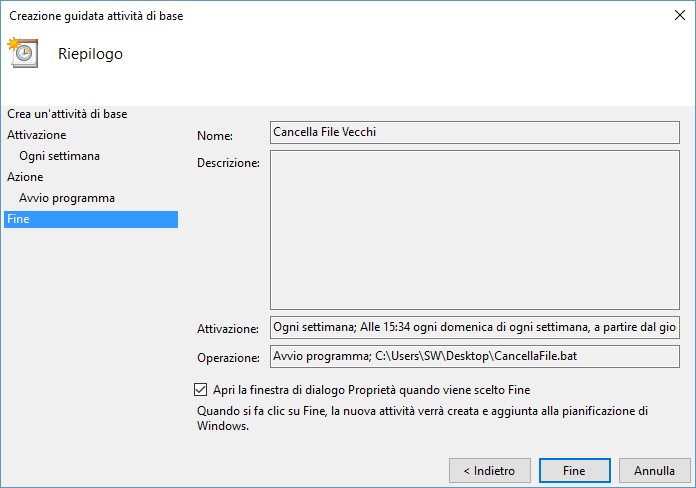Click the 'Descrizione:' label
696x488 pixels.
click(228, 162)
